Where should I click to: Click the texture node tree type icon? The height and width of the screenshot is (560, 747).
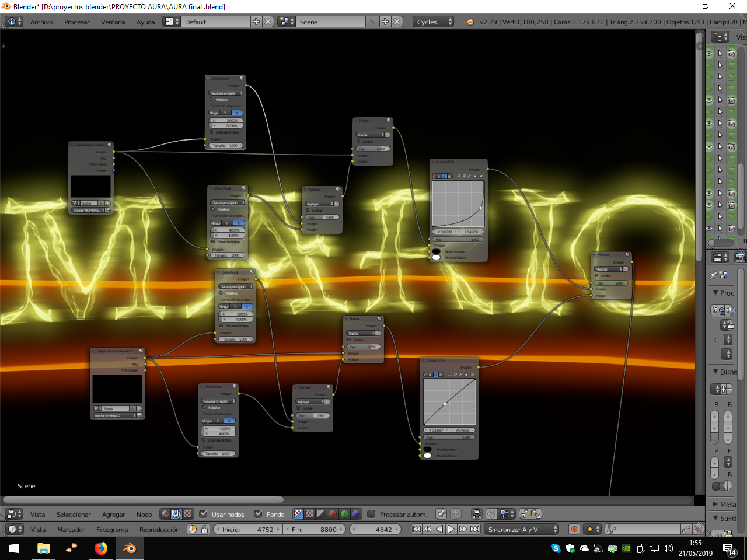tap(188, 514)
